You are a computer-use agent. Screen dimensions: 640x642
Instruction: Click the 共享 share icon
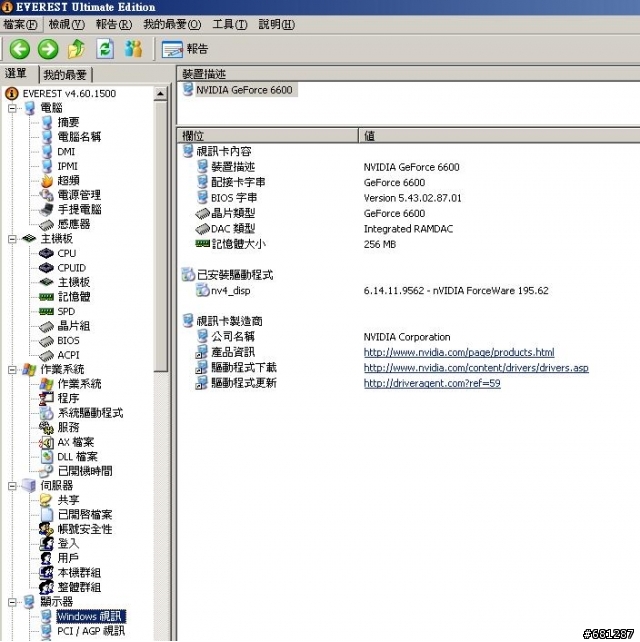[46, 500]
